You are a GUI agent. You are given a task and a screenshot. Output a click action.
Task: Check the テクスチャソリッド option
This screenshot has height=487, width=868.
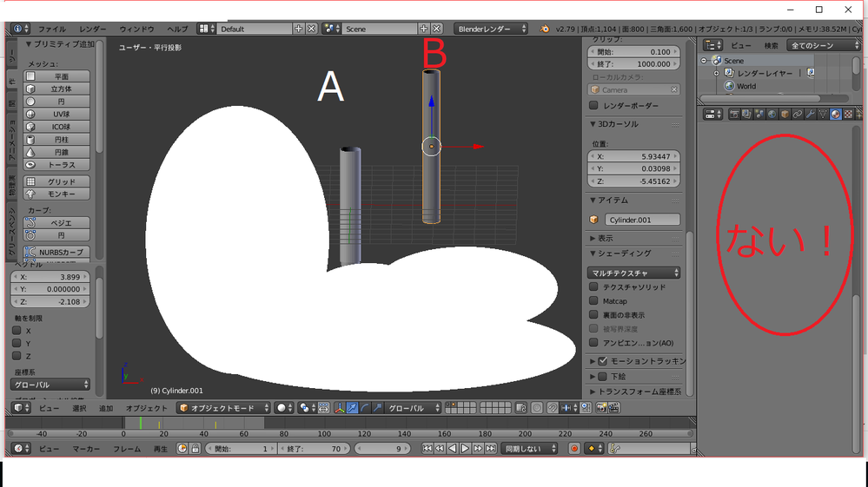click(x=594, y=287)
